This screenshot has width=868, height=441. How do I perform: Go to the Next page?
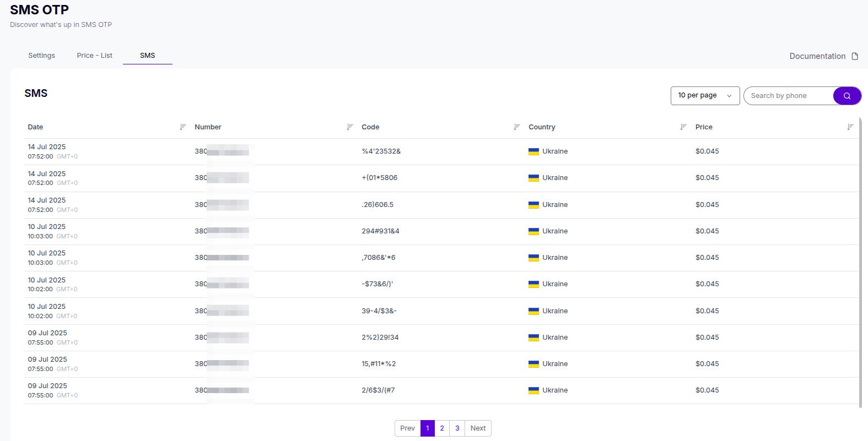click(478, 428)
